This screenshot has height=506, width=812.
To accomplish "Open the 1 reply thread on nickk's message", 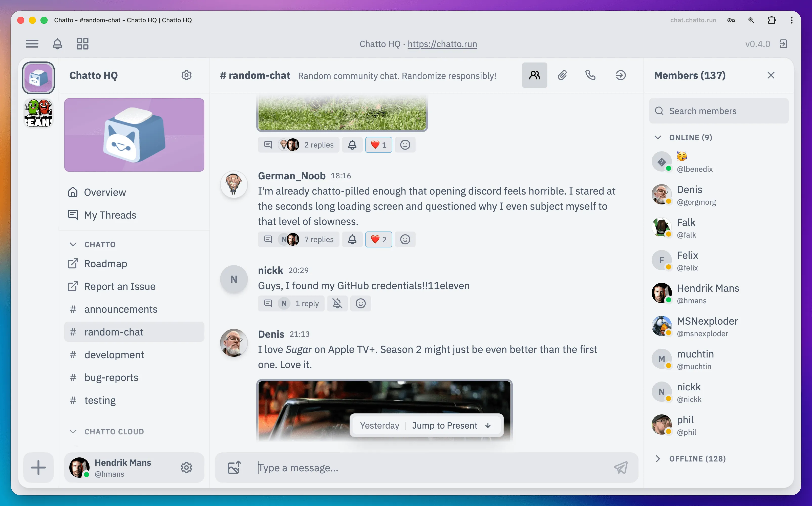I will tap(291, 304).
